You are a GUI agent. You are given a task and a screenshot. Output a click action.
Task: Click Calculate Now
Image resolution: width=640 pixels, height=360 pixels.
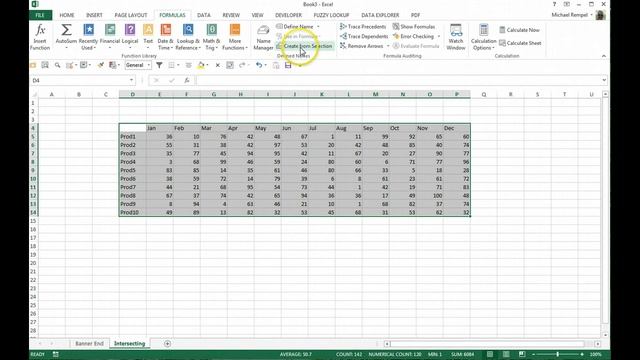click(x=519, y=30)
